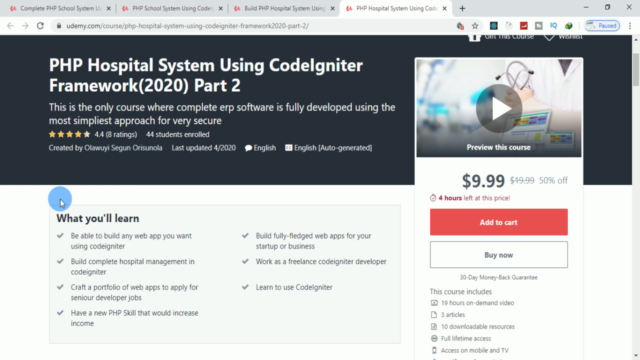The height and width of the screenshot is (360, 640).
Task: Close the PHP School System Using CodeIgniter tab
Action: pyautogui.click(x=220, y=8)
